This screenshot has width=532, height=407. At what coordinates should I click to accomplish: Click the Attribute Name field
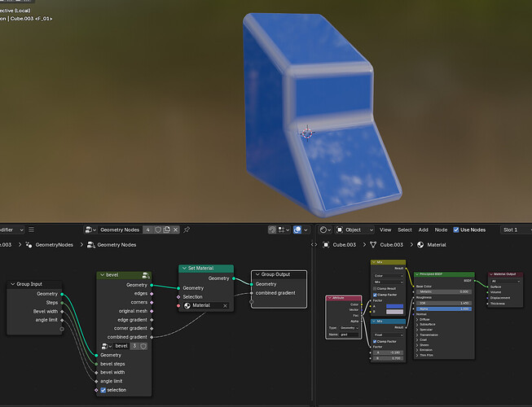[x=350, y=335]
